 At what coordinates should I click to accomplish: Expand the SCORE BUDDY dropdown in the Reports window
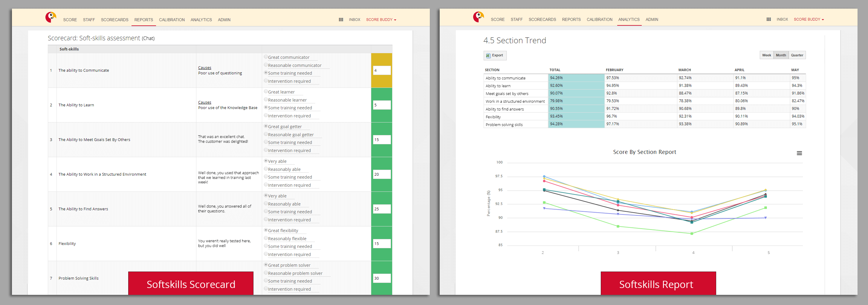point(381,20)
